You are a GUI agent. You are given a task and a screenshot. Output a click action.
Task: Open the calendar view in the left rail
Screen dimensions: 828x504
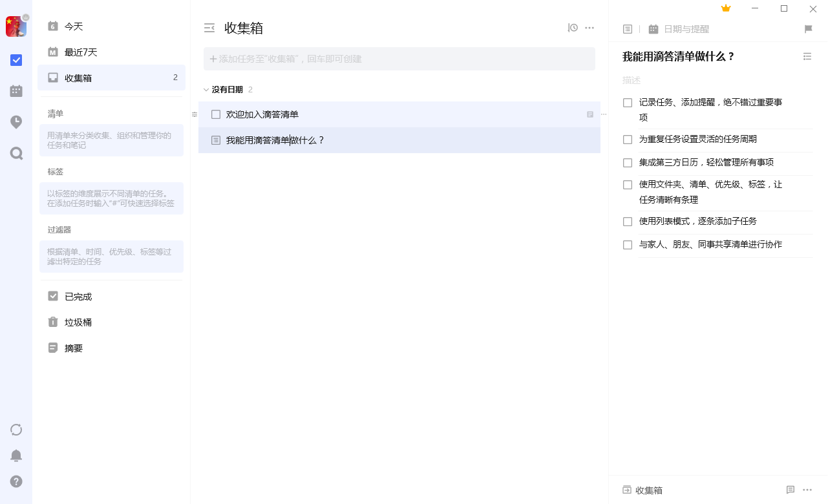coord(16,90)
